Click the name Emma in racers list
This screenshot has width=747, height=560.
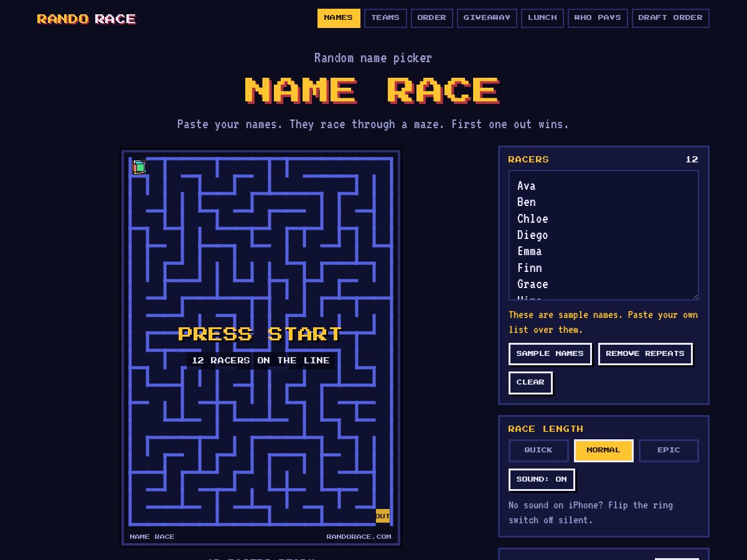point(529,251)
